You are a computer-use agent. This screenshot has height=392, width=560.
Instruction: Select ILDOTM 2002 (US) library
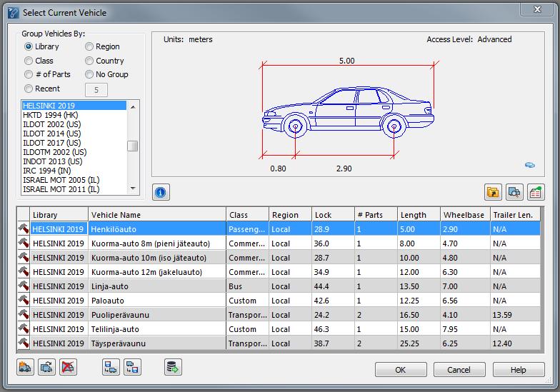point(74,152)
